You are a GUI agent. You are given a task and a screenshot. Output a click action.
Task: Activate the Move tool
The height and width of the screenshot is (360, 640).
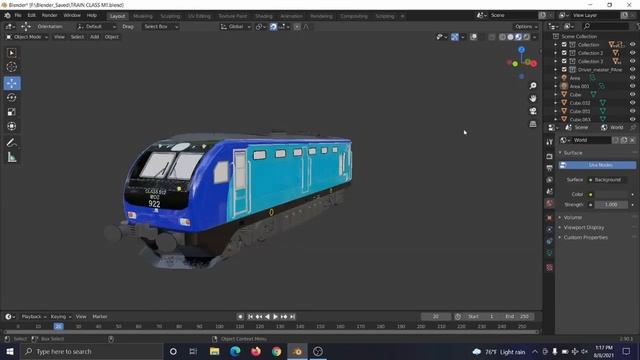(x=12, y=83)
